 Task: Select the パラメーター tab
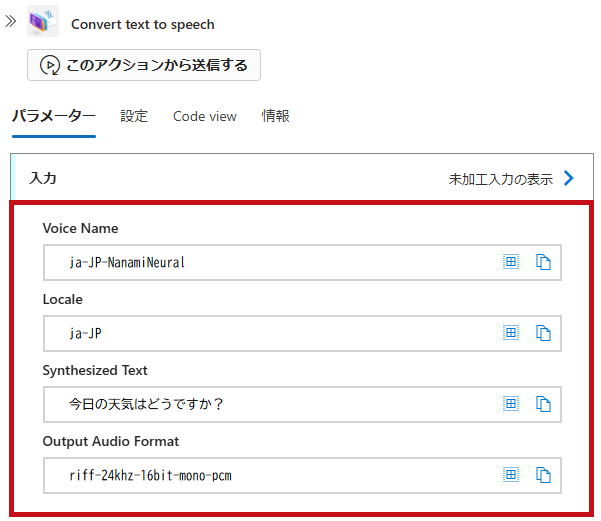pos(54,116)
